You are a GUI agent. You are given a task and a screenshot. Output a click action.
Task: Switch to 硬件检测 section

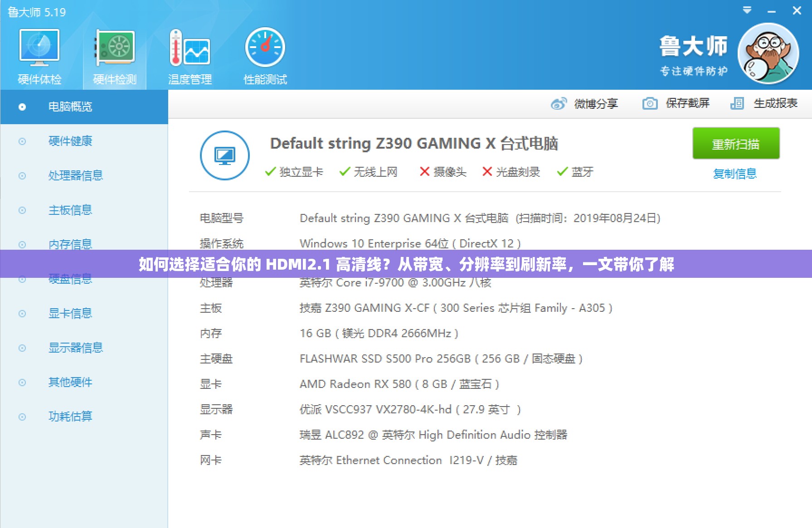tap(114, 54)
